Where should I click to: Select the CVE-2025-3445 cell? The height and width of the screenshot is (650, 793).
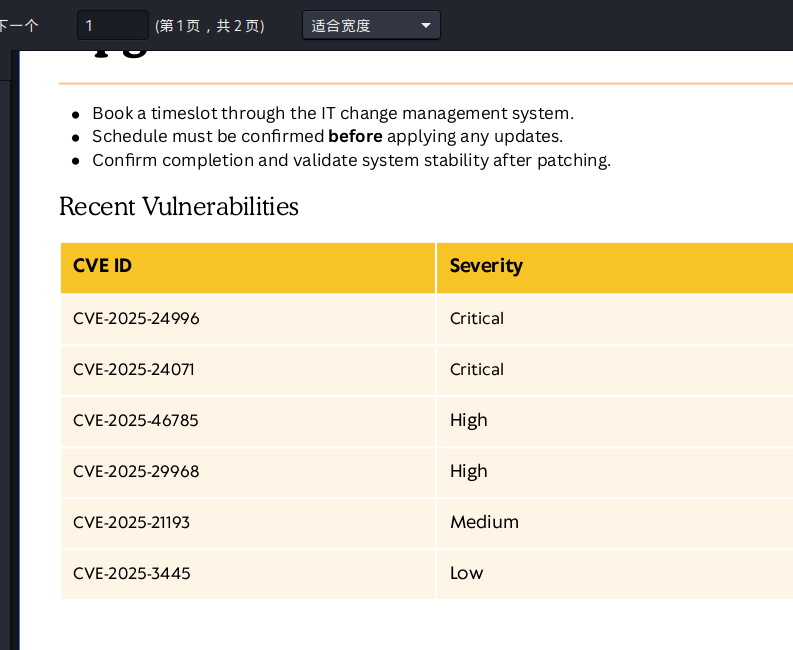pos(131,574)
